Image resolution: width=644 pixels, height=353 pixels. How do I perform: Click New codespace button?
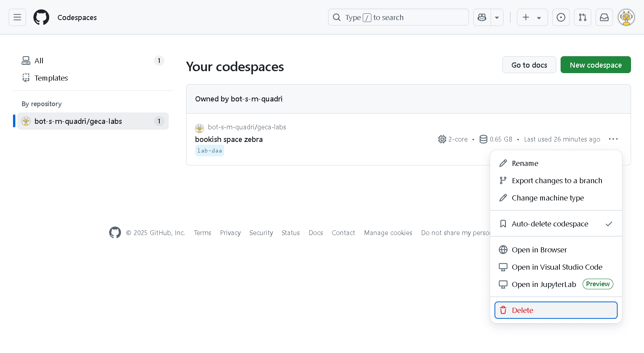(x=596, y=65)
